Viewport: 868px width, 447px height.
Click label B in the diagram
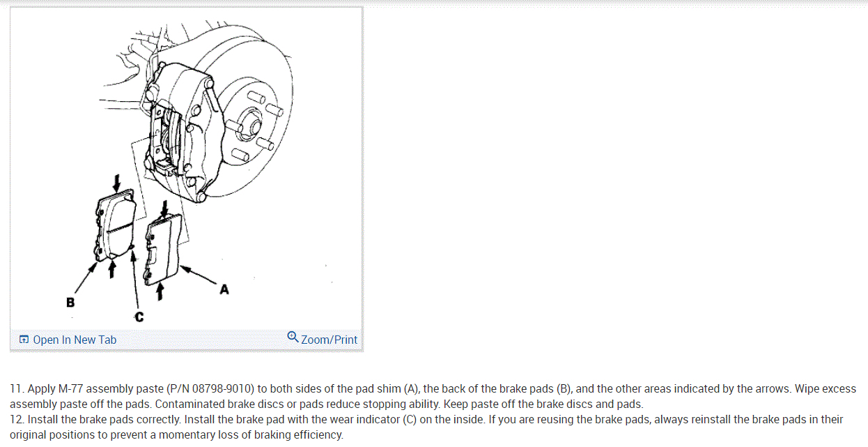pos(70,303)
